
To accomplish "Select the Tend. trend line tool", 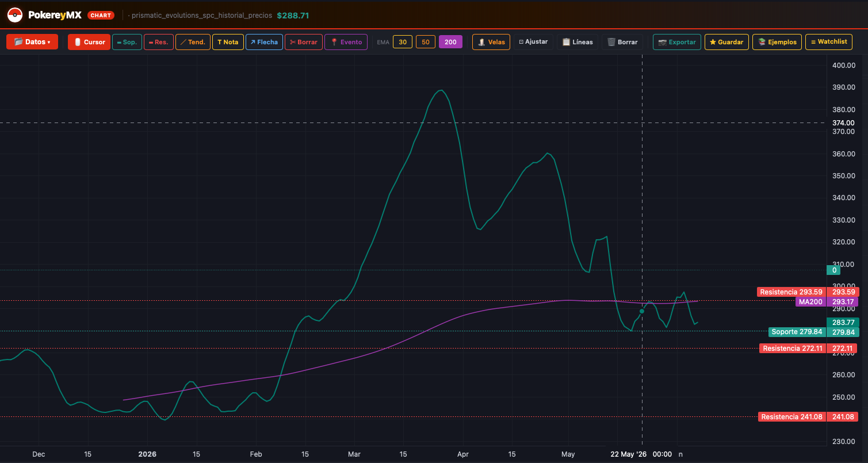I will pyautogui.click(x=193, y=42).
